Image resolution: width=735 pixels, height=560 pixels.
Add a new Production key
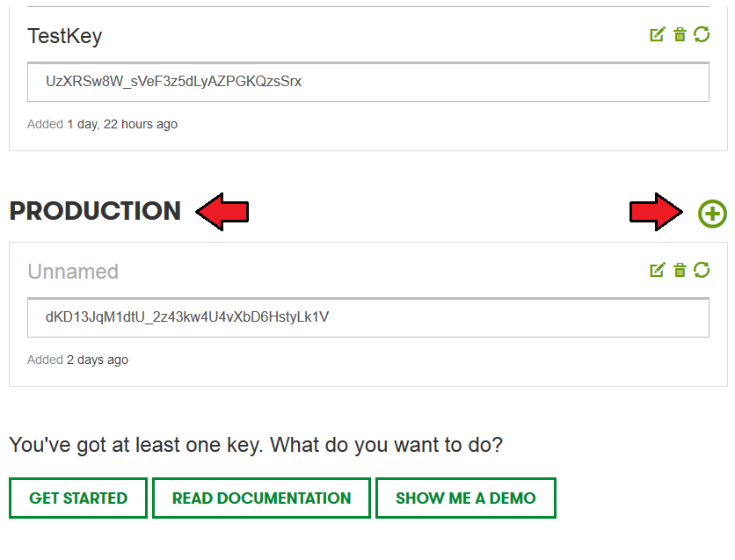click(712, 214)
